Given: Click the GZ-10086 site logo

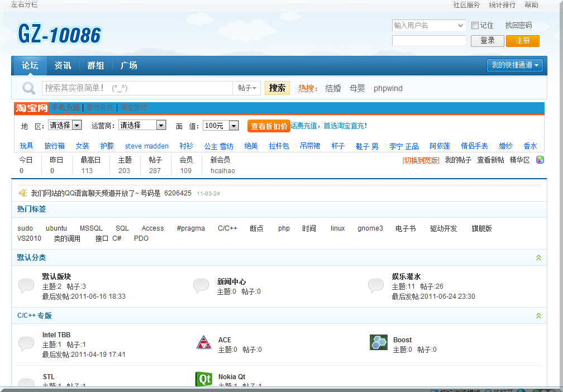Looking at the screenshot, I should tap(59, 35).
